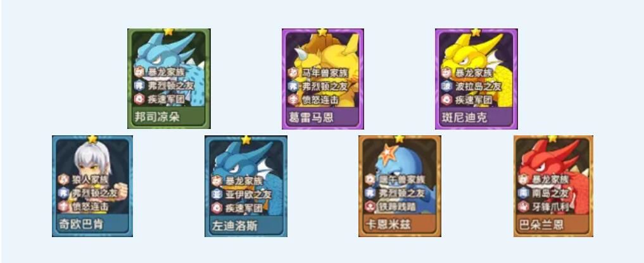Viewport: 644px width, 263px height.
Task: Select the 邦司凉朵 green dragon card
Action: 169,78
